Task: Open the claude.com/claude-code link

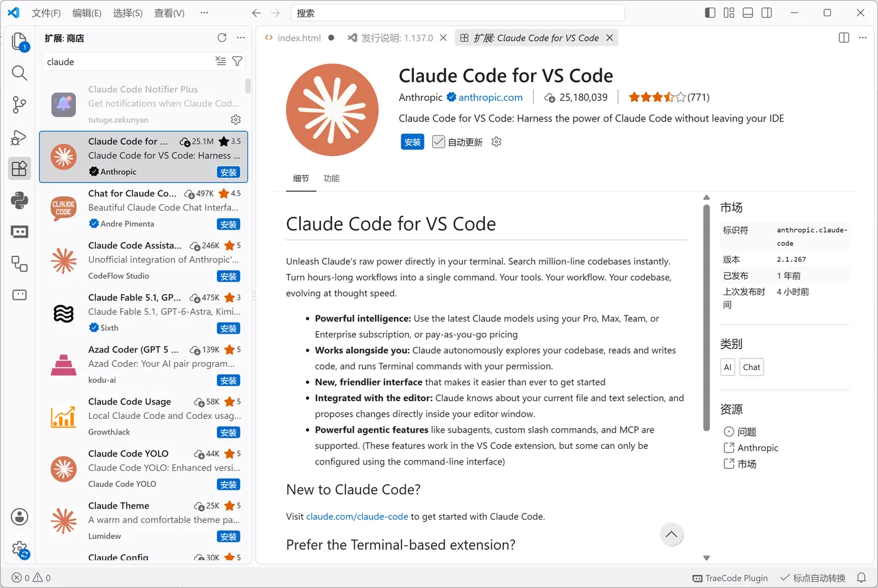Action: point(357,517)
